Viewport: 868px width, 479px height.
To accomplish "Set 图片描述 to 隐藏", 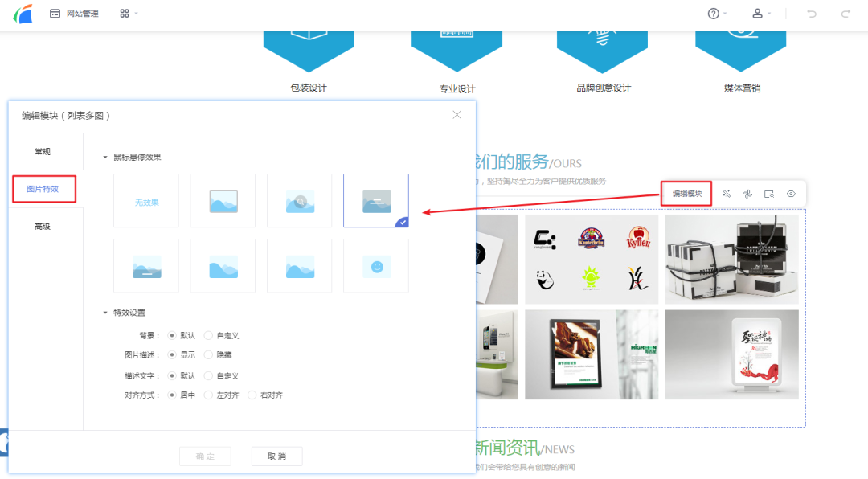I will [x=208, y=355].
